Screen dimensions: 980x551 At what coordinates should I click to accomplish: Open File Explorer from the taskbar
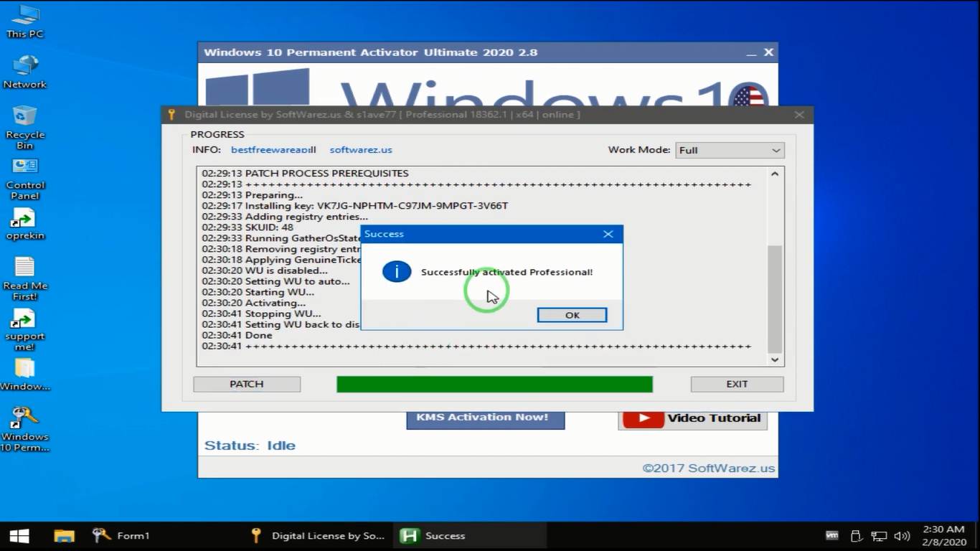pyautogui.click(x=64, y=536)
